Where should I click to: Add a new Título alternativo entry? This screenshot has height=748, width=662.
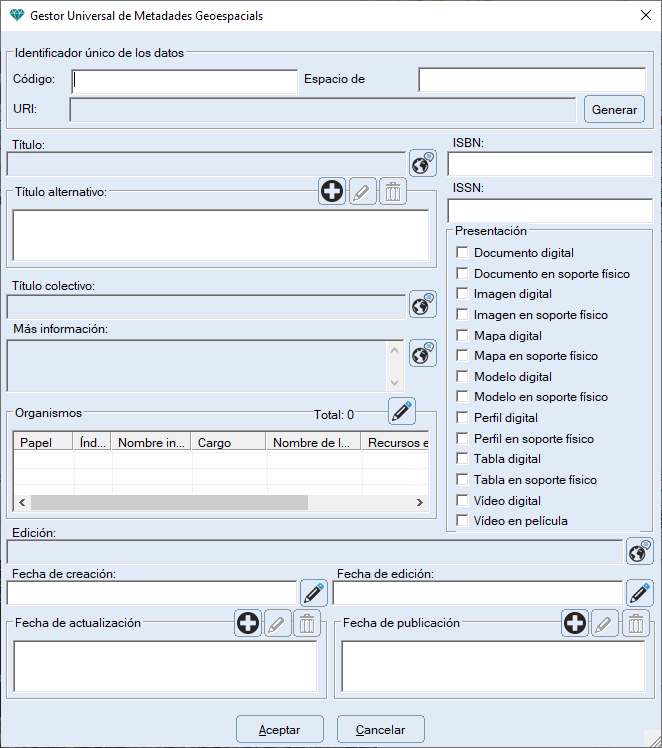pyautogui.click(x=332, y=192)
